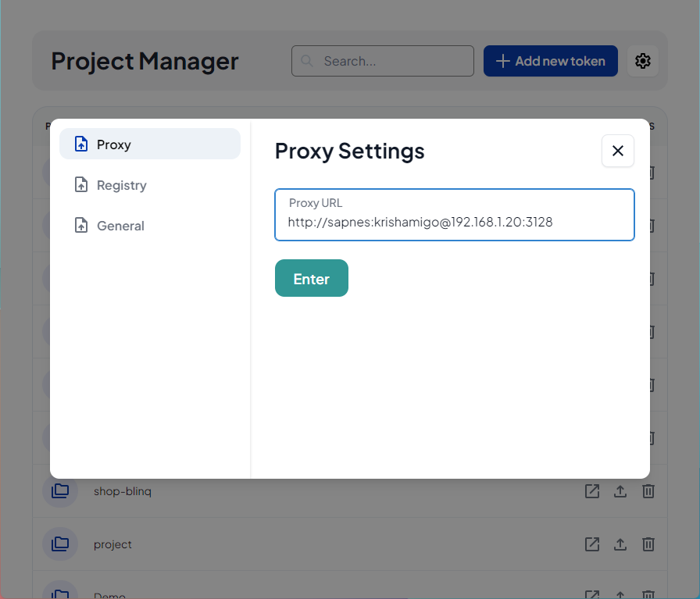Click the Add new token button

[x=550, y=60]
